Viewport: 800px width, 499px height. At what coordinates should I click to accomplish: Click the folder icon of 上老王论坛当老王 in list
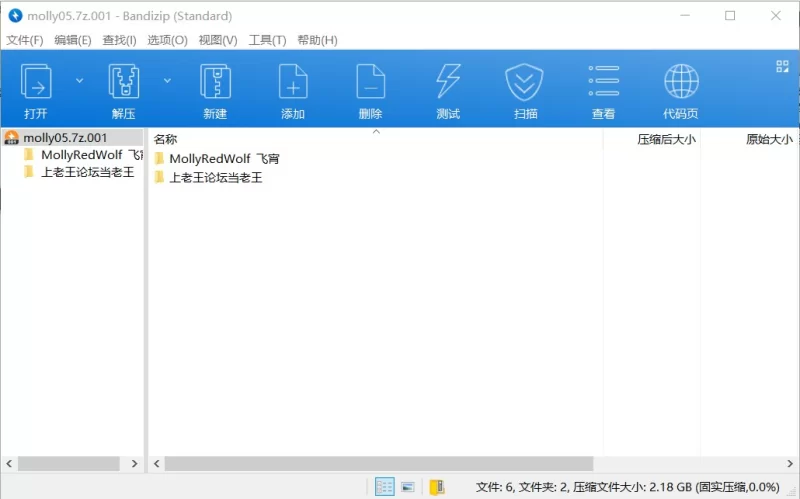pyautogui.click(x=159, y=177)
